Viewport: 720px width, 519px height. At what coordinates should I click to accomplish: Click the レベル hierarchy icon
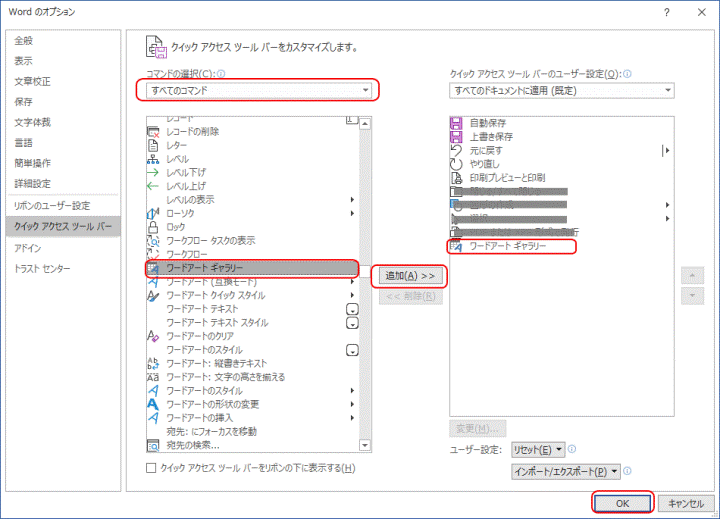tap(153, 159)
